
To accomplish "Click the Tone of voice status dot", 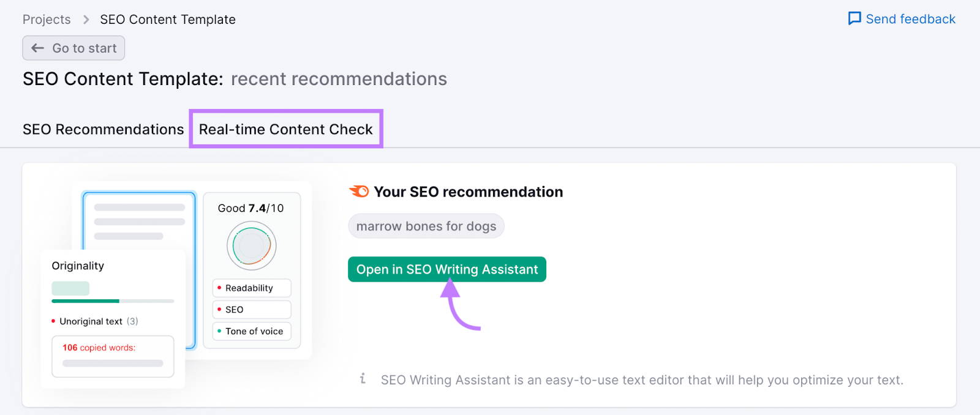I will pyautogui.click(x=219, y=331).
